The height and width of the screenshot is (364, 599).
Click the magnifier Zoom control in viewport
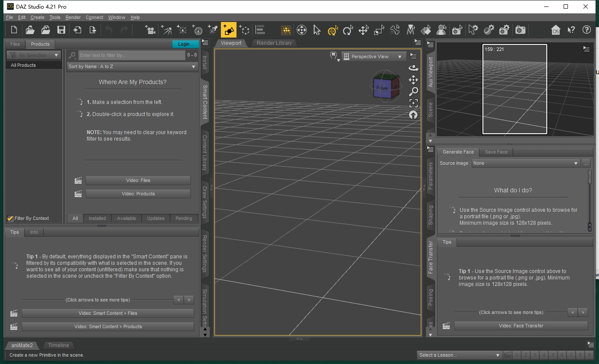[413, 91]
